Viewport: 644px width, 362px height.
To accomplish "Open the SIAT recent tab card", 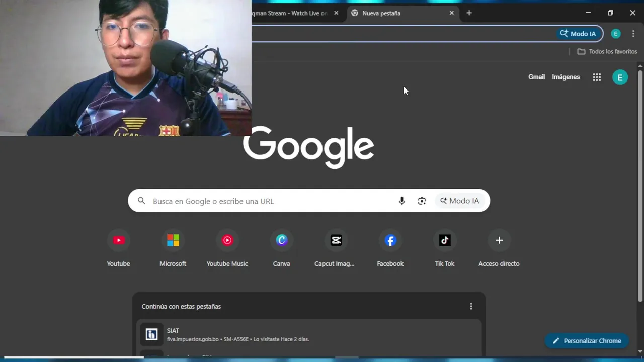I will (x=309, y=334).
